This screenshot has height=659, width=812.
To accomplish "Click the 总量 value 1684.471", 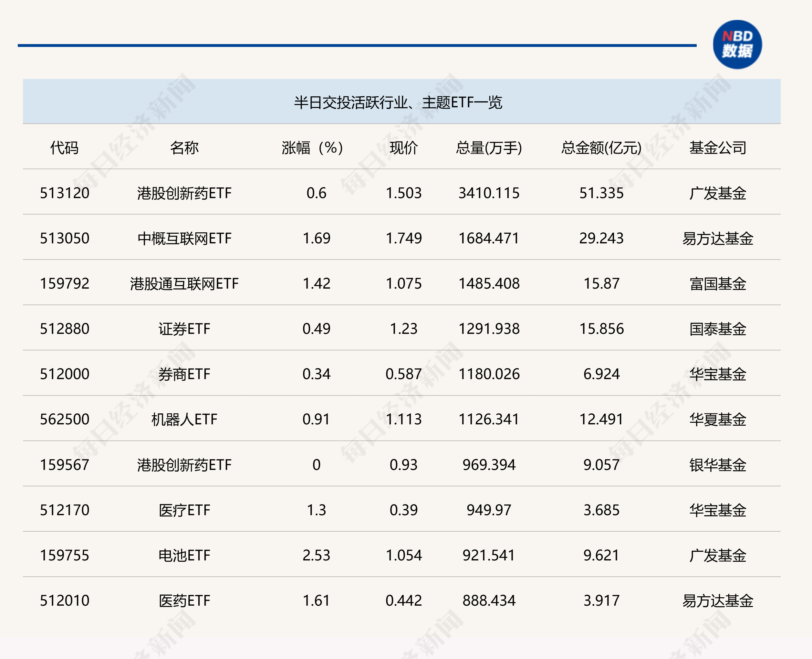I will [x=489, y=238].
